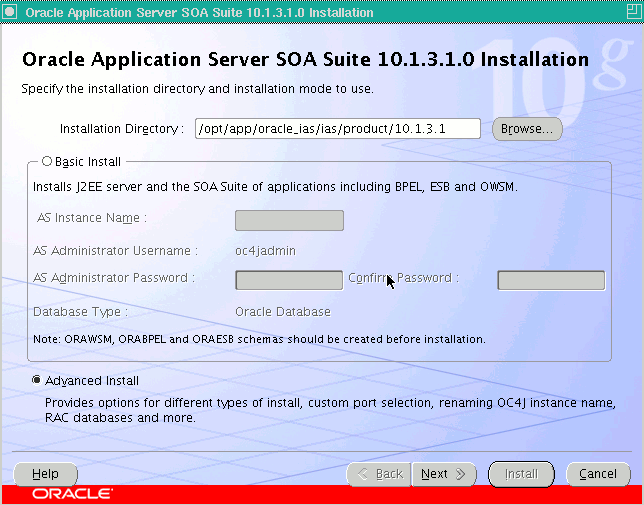The image size is (644, 505).
Task: Click the Database Type label
Action: (x=80, y=312)
